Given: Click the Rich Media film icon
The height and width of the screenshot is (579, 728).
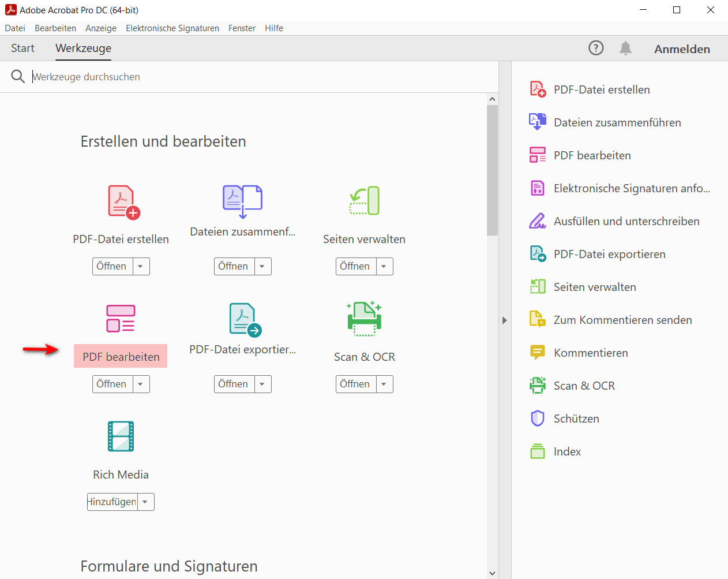Looking at the screenshot, I should [x=121, y=436].
